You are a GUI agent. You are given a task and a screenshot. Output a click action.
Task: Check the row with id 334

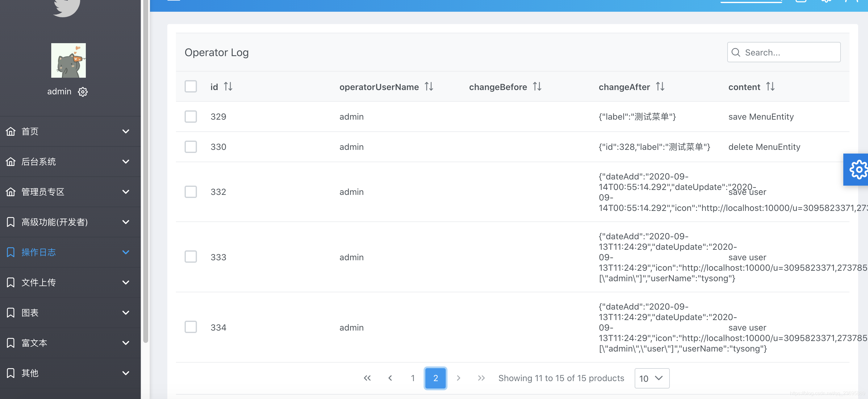191,327
